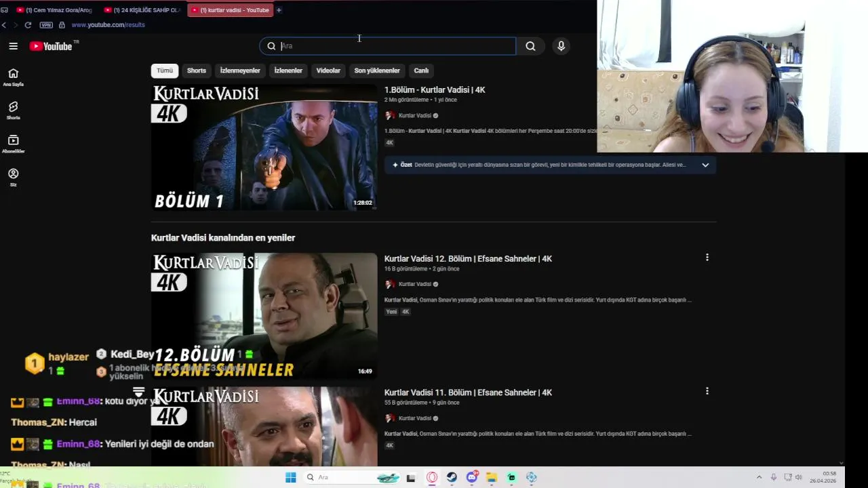Select the Son yüklenenler filter chip
868x488 pixels.
[x=377, y=70]
